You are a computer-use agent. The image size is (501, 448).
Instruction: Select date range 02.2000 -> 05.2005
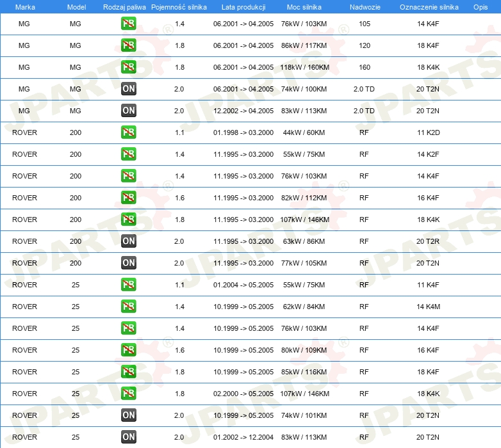[243, 394]
